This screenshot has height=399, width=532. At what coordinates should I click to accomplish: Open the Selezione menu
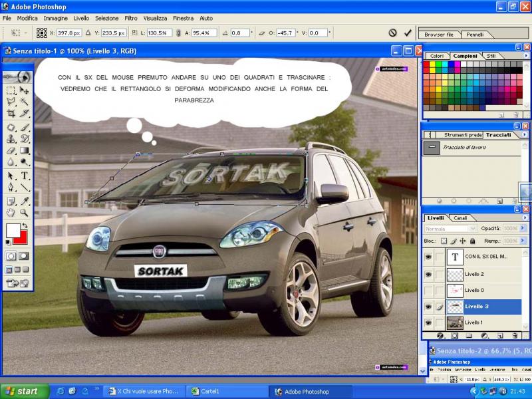107,19
